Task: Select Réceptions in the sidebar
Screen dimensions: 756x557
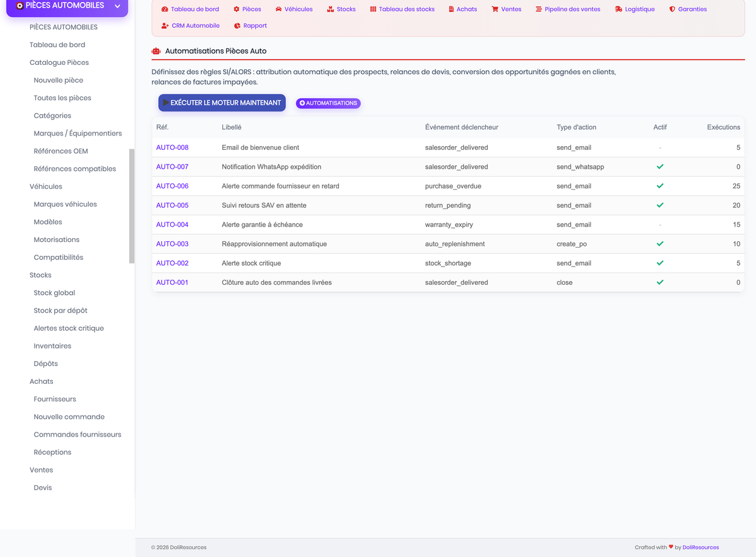Action: (x=52, y=452)
